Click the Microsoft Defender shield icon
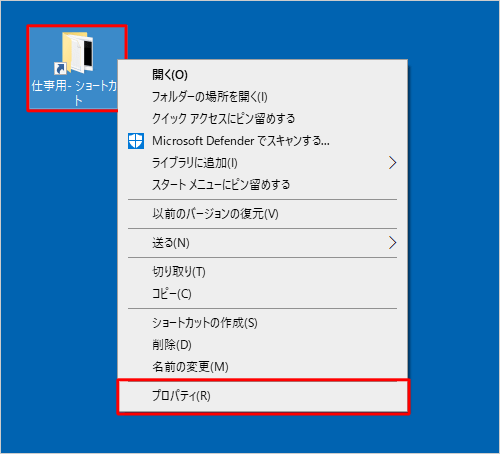 click(x=136, y=141)
